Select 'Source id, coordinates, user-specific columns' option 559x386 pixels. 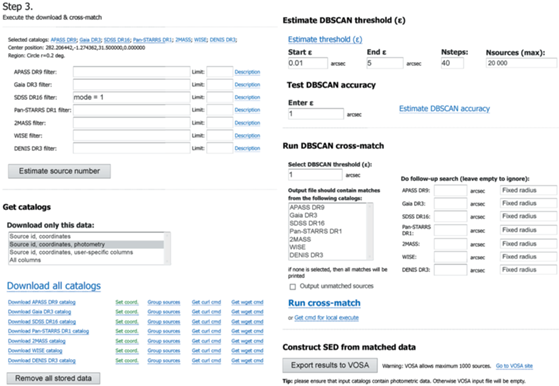coord(86,252)
